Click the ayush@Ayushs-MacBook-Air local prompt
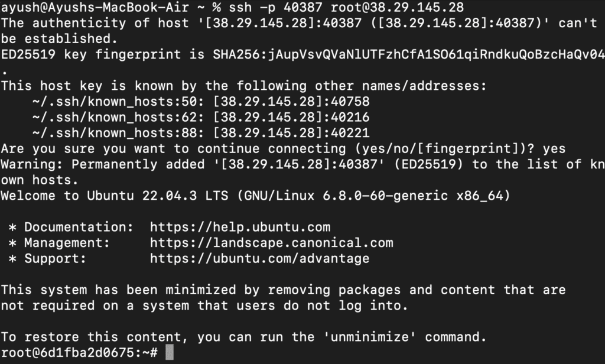 [95, 7]
